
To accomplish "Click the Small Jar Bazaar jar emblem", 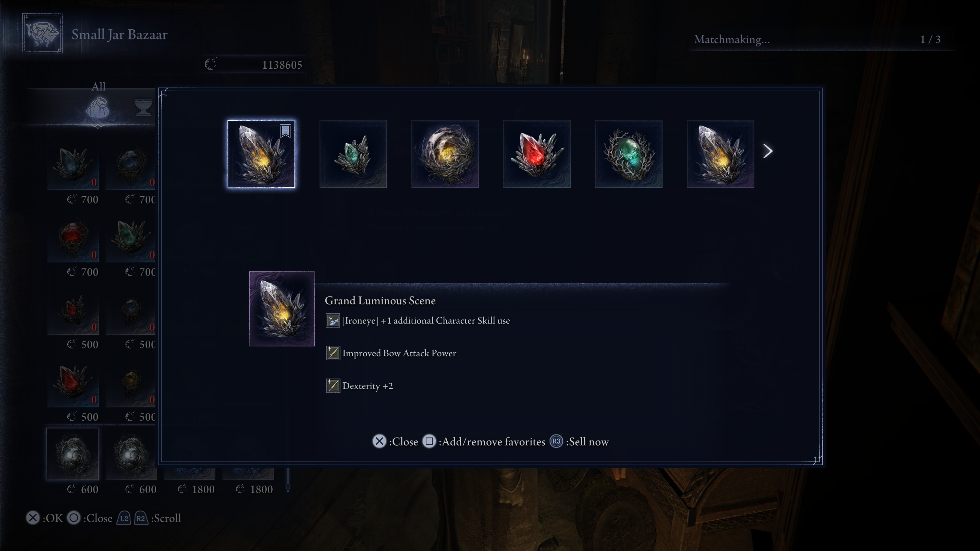I will (x=42, y=33).
